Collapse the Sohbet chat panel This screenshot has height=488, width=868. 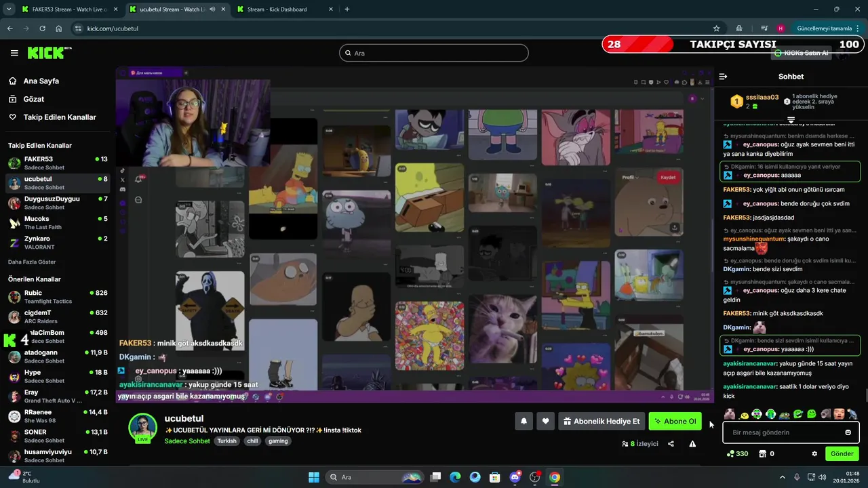[723, 77]
